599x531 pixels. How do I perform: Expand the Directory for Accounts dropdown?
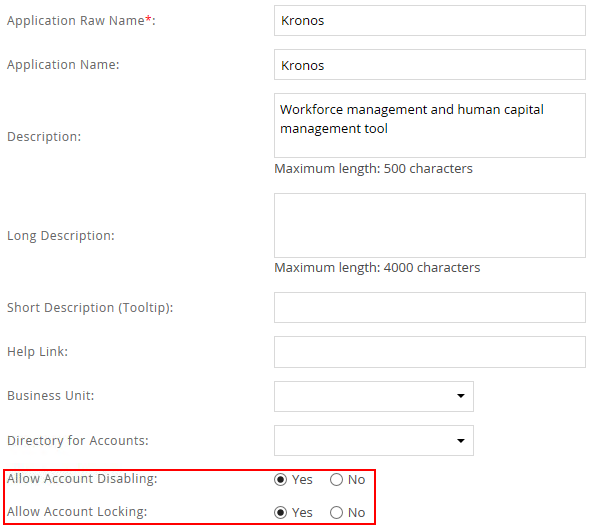(x=374, y=440)
